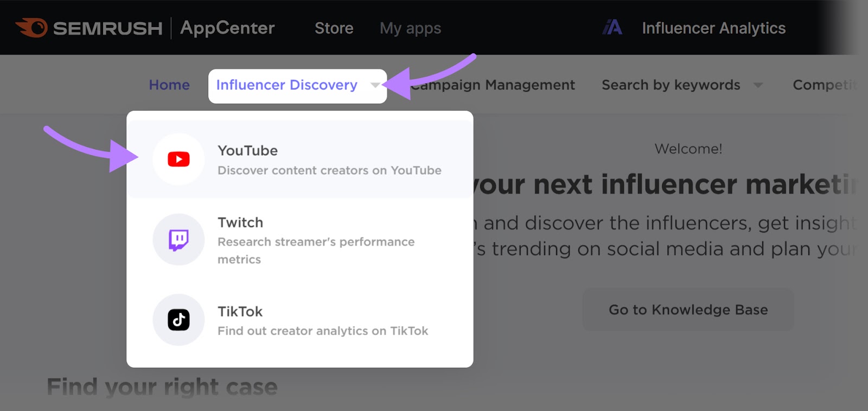Screen dimensions: 868x411
Task: Expand the Influencer Discovery dropdown arrow
Action: click(375, 85)
